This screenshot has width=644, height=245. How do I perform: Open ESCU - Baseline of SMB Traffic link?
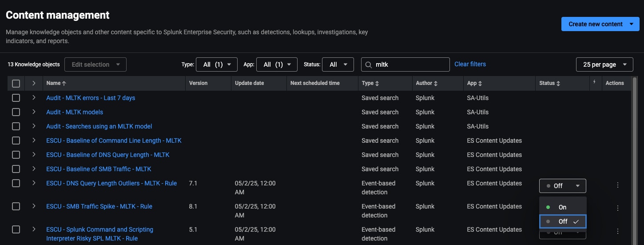pyautogui.click(x=99, y=169)
